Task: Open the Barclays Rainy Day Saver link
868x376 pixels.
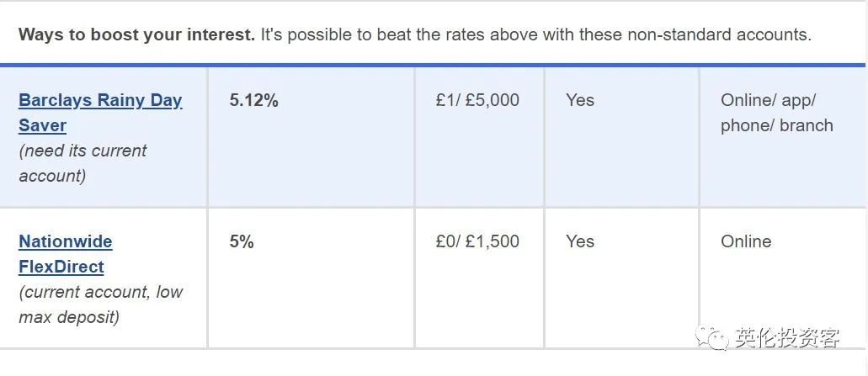Action: pos(100,113)
